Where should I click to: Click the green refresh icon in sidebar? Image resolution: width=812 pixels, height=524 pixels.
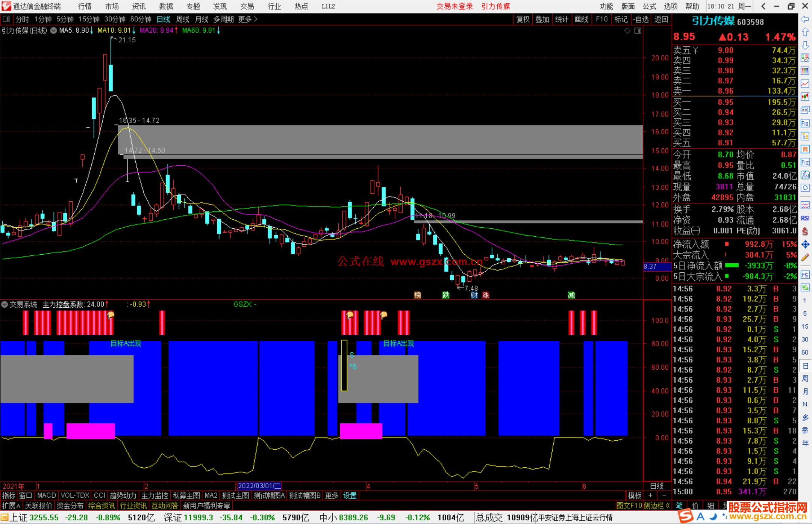click(805, 288)
